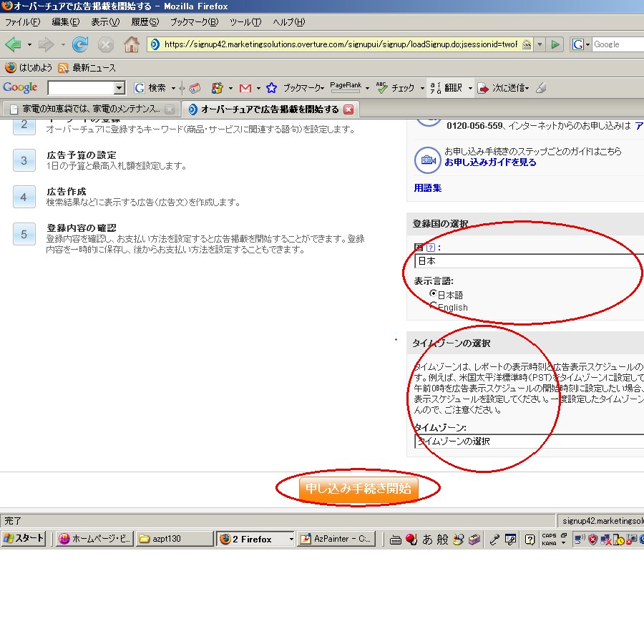644x644 pixels.
Task: Click the Stop loading icon
Action: pyautogui.click(x=106, y=44)
